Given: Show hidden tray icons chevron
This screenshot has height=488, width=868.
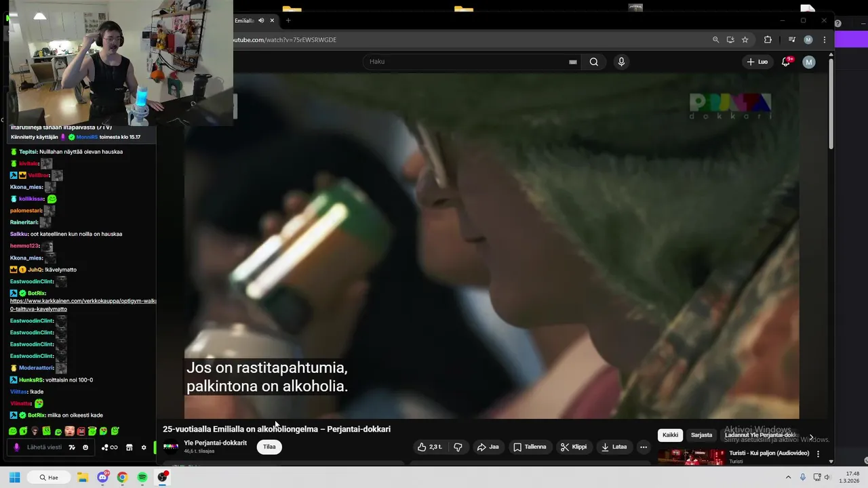Looking at the screenshot, I should [x=789, y=477].
